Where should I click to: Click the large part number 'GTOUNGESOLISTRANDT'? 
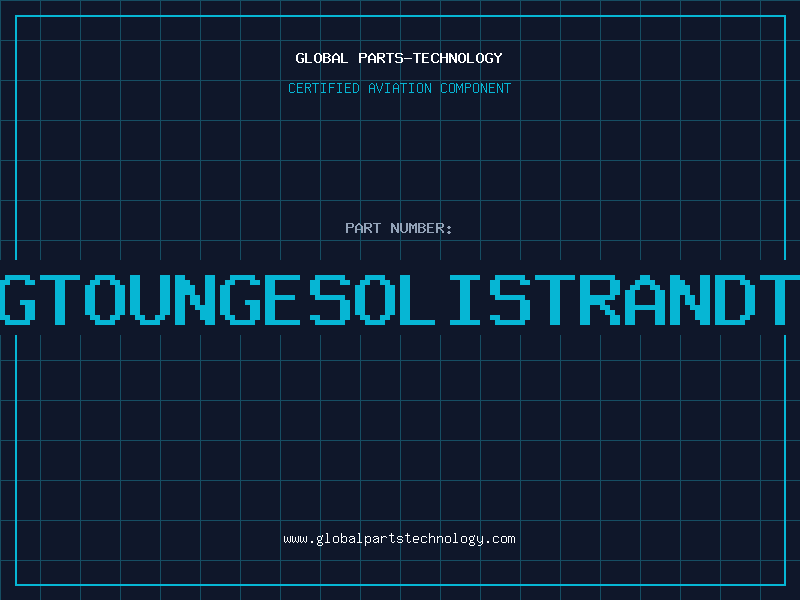400,299
